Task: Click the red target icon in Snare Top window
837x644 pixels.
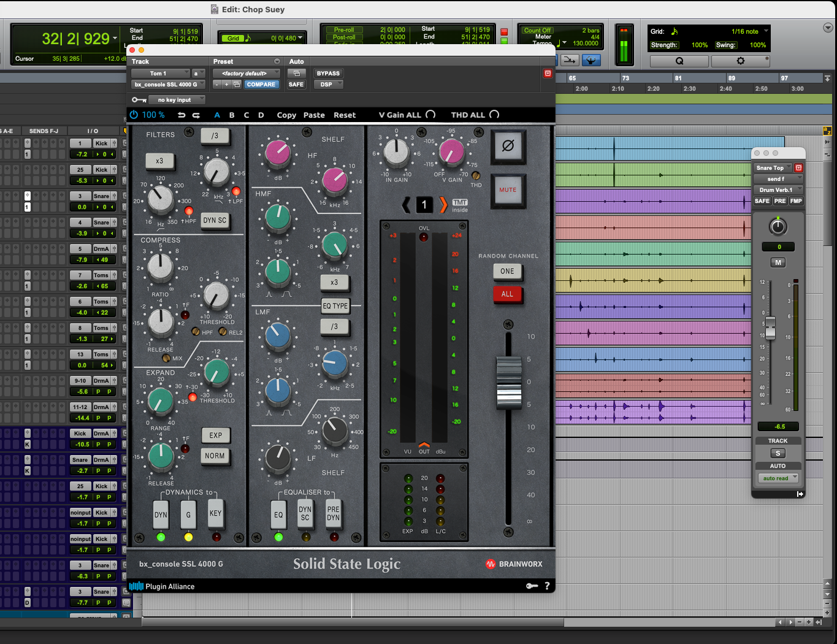Action: point(798,167)
